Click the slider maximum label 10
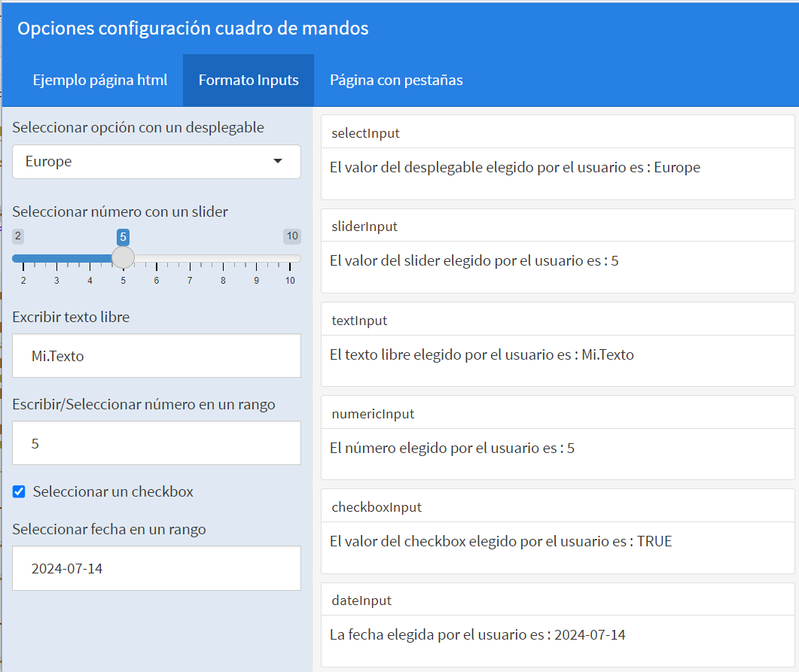The height and width of the screenshot is (672, 799). pyautogui.click(x=291, y=236)
